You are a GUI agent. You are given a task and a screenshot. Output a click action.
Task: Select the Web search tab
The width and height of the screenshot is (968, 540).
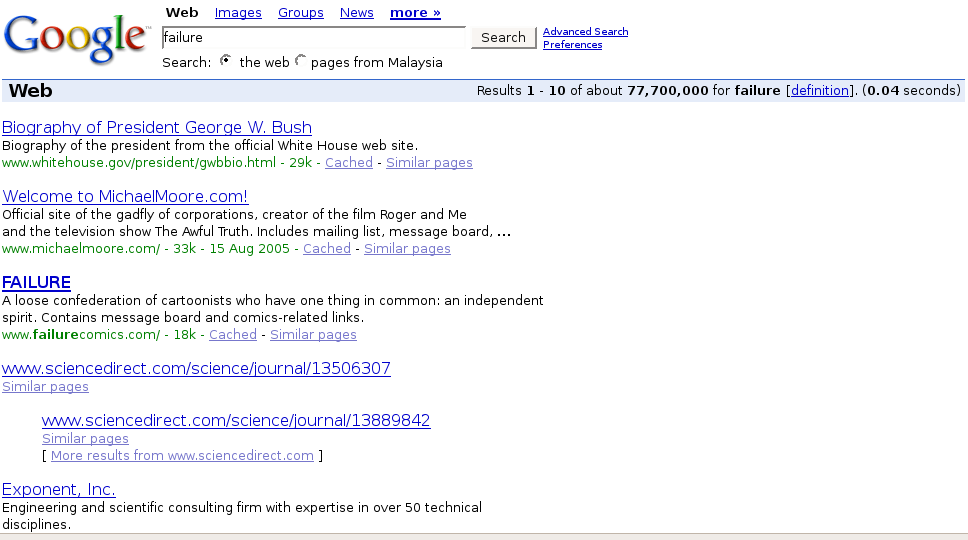(x=182, y=12)
